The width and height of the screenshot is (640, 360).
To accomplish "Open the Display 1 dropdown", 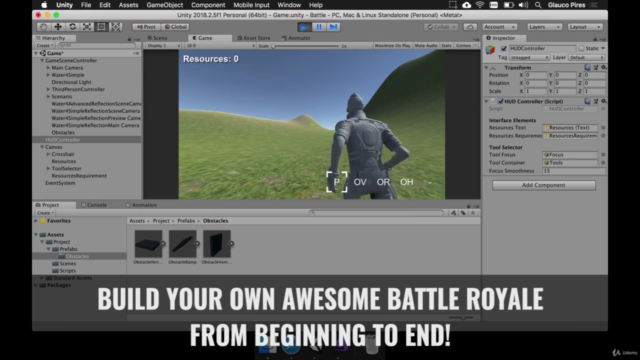I will tap(163, 46).
